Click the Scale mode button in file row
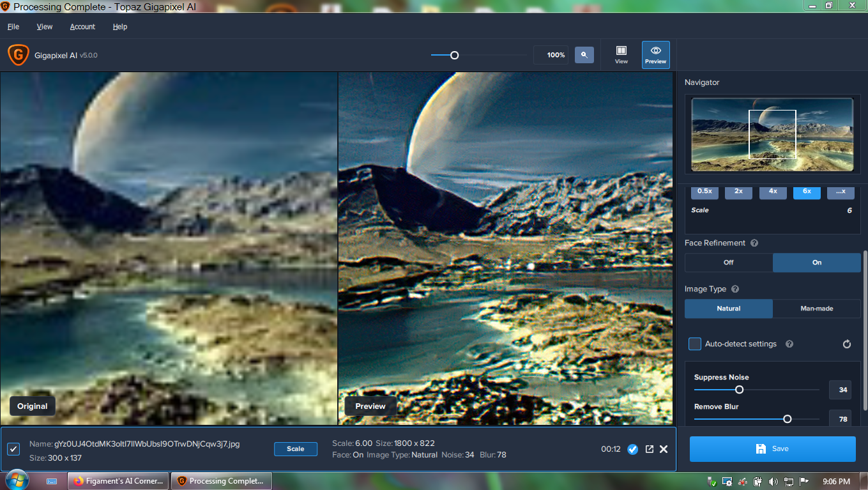 296,449
